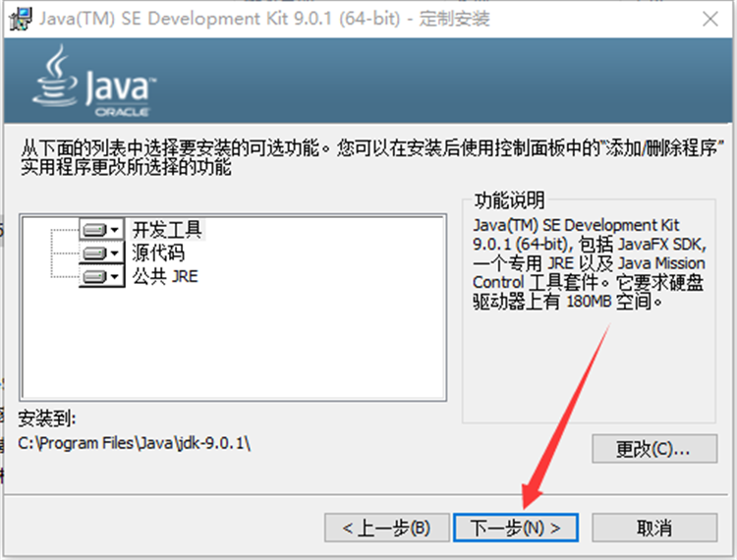
Task: Close the JDK installer window
Action: 709,20
